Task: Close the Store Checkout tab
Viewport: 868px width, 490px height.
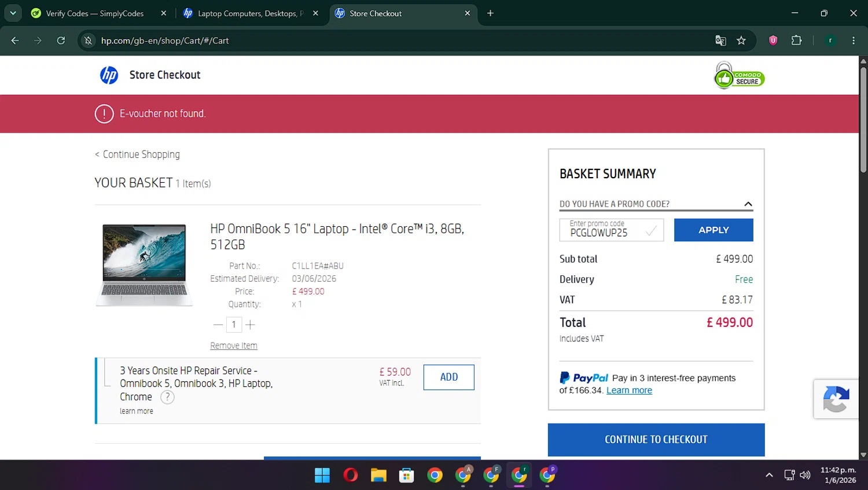Action: (x=468, y=13)
